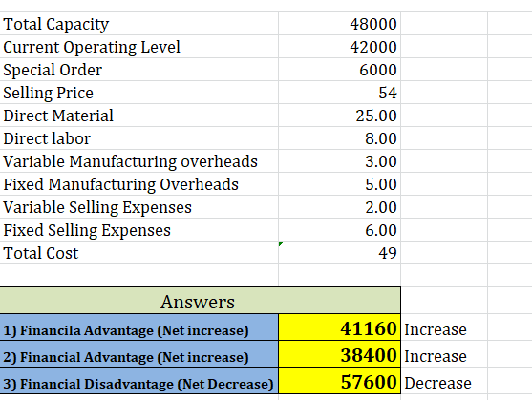Select the 'Special Order' label cell
This screenshot has width=532, height=400.
(139, 70)
